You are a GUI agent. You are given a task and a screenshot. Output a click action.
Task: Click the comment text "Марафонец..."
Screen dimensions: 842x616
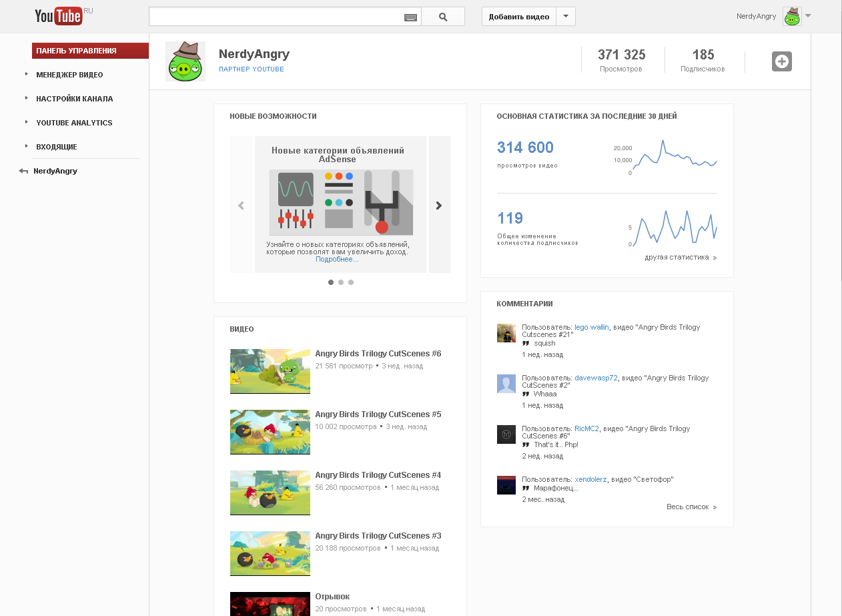(x=556, y=488)
